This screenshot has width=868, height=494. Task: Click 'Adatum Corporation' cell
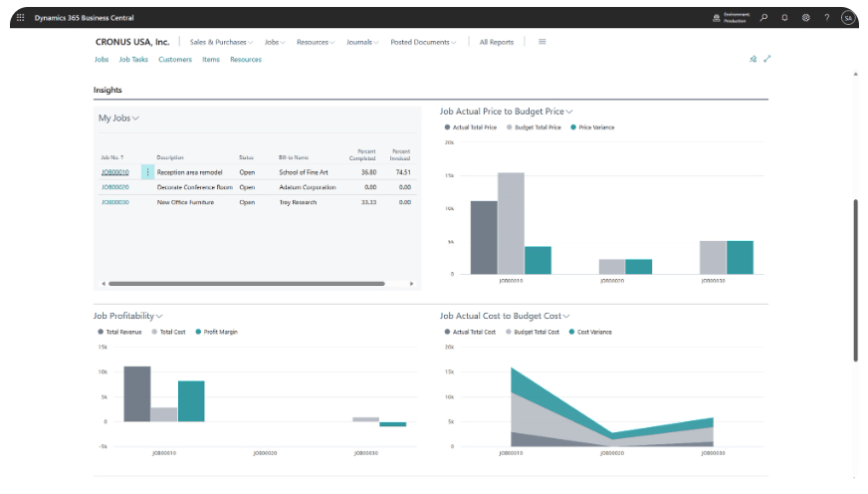coord(308,187)
